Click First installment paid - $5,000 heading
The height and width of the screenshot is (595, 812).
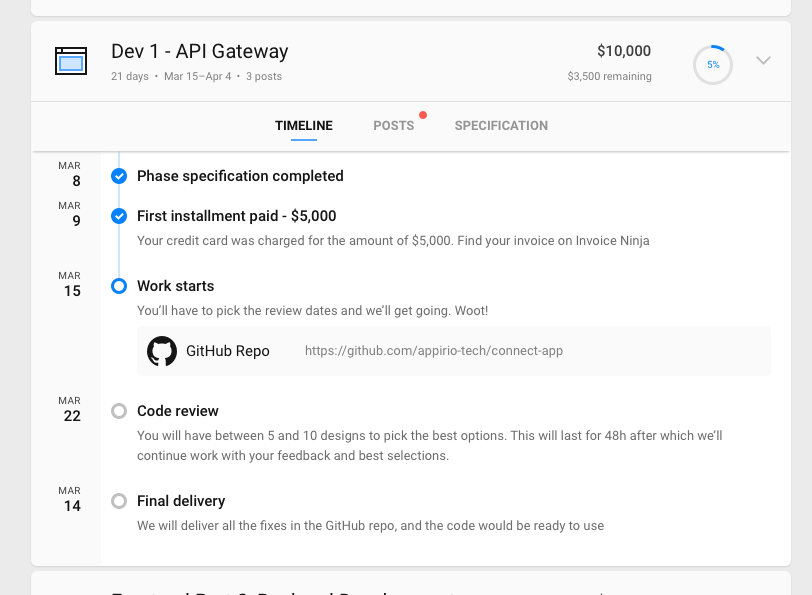click(x=237, y=216)
